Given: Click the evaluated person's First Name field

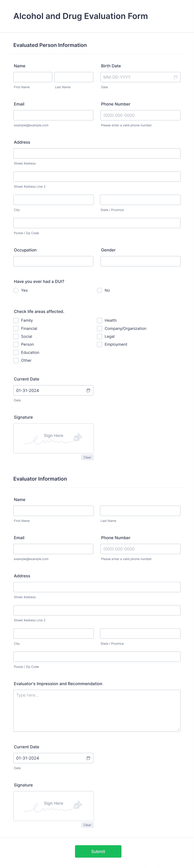Looking at the screenshot, I should pyautogui.click(x=33, y=77).
